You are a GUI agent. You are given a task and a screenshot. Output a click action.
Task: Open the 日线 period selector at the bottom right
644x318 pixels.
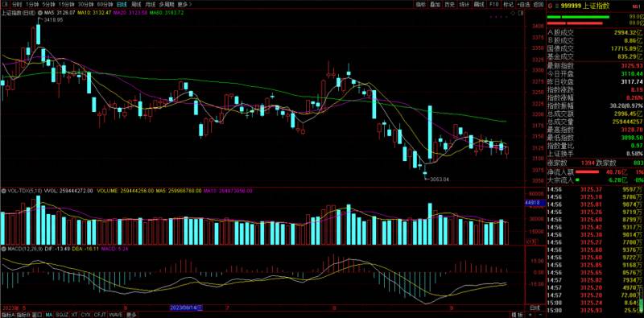pyautogui.click(x=535, y=308)
